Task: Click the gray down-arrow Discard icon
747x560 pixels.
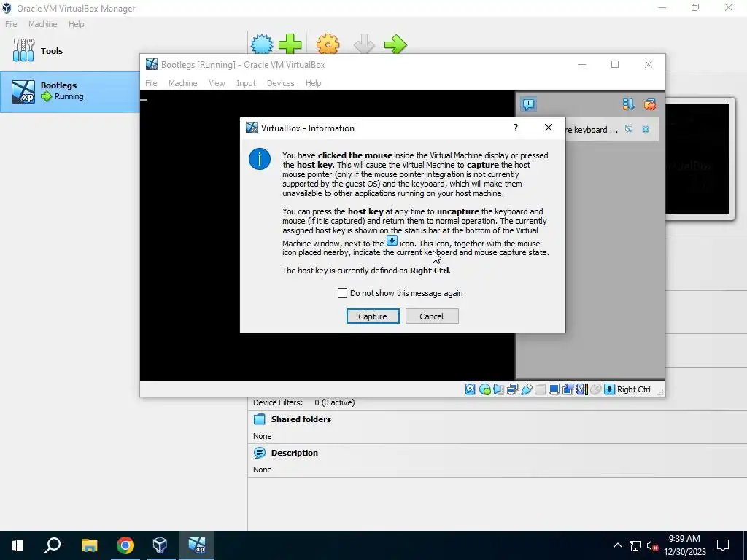Action: point(364,44)
